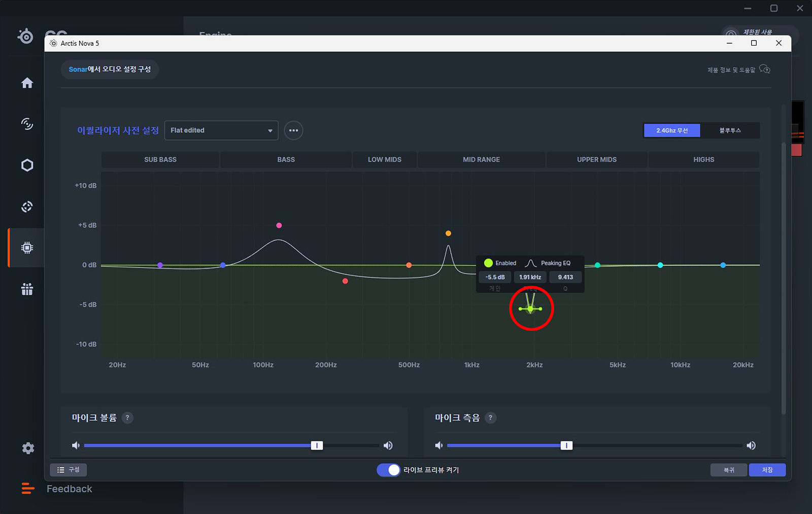Click the mic volume loud speaker icon

point(388,446)
